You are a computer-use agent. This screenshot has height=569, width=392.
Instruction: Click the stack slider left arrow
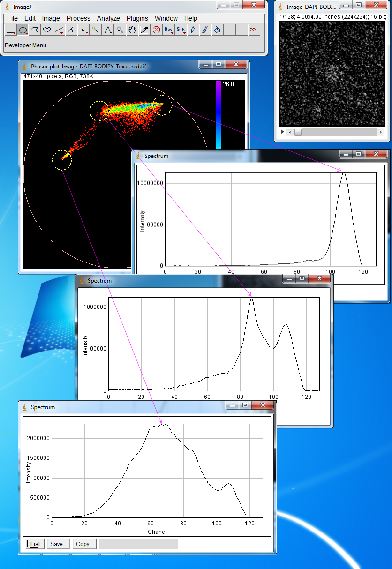290,133
